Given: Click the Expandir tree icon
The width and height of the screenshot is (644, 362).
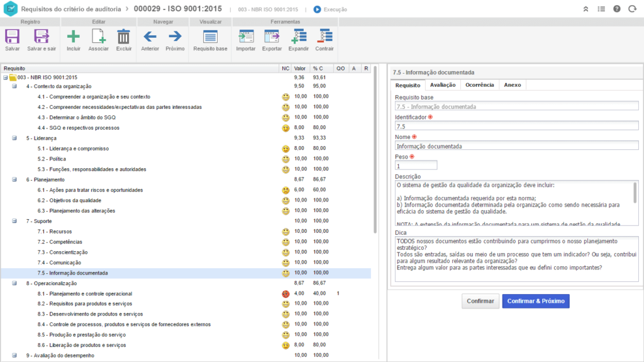Looking at the screenshot, I should (298, 37).
